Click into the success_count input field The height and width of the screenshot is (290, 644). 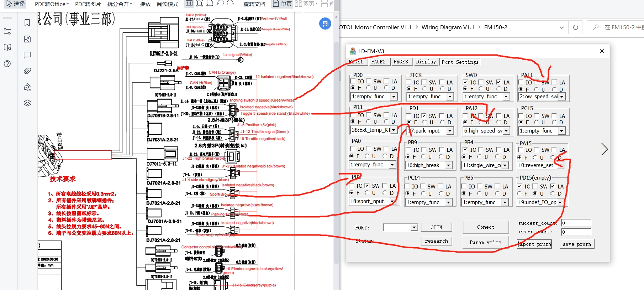pyautogui.click(x=576, y=223)
